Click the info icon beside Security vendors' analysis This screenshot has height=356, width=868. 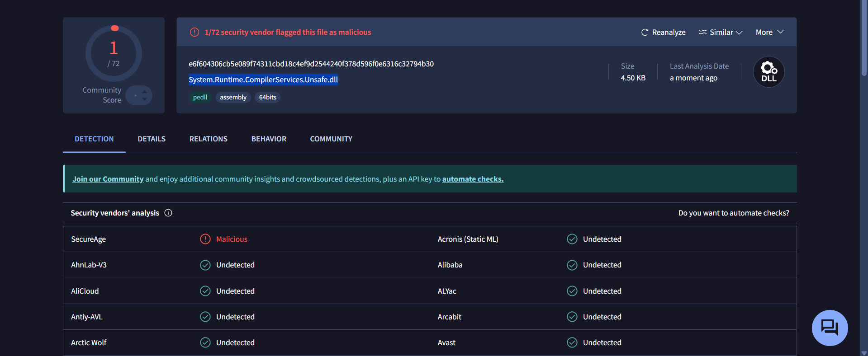tap(168, 213)
